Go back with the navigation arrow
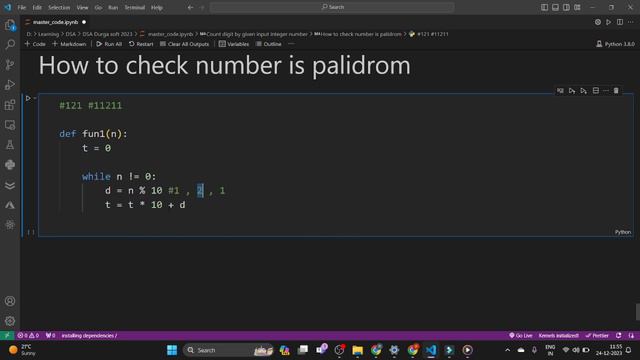This screenshot has height=360, width=640. coord(190,7)
